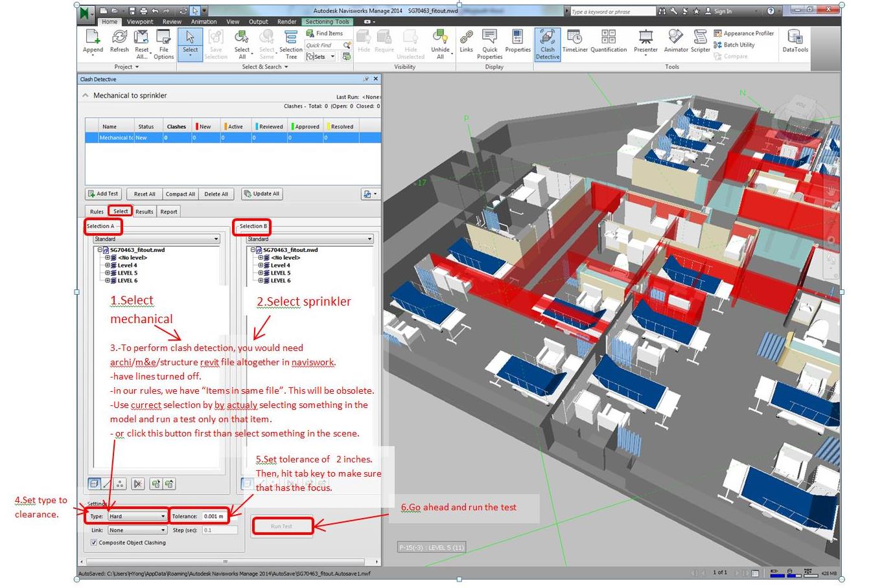Open the Report tab in Clash Detective
This screenshot has height=588, width=895.
click(169, 212)
